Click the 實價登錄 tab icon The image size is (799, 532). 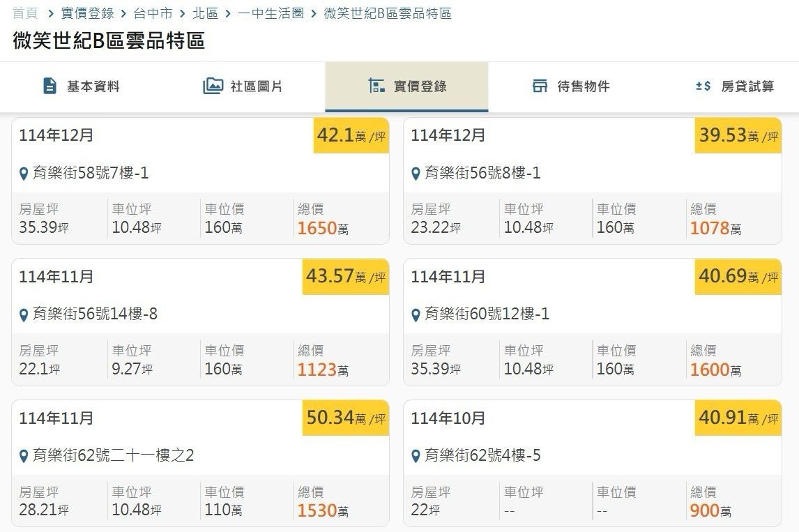pyautogui.click(x=376, y=86)
